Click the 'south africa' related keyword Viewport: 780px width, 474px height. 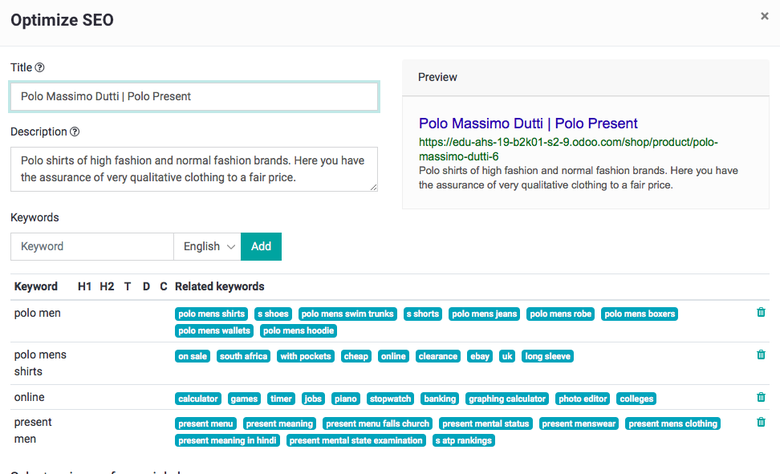[x=243, y=356]
